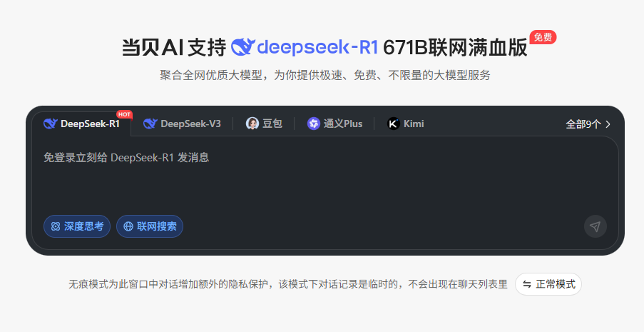
Task: Click the send message paper-plane icon
Action: pos(595,226)
